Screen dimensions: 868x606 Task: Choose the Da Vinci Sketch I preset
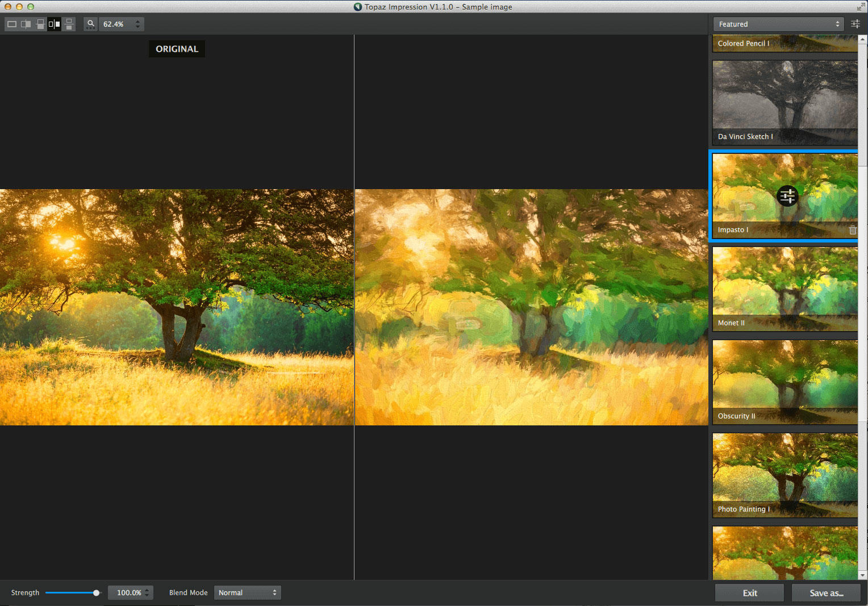[784, 102]
